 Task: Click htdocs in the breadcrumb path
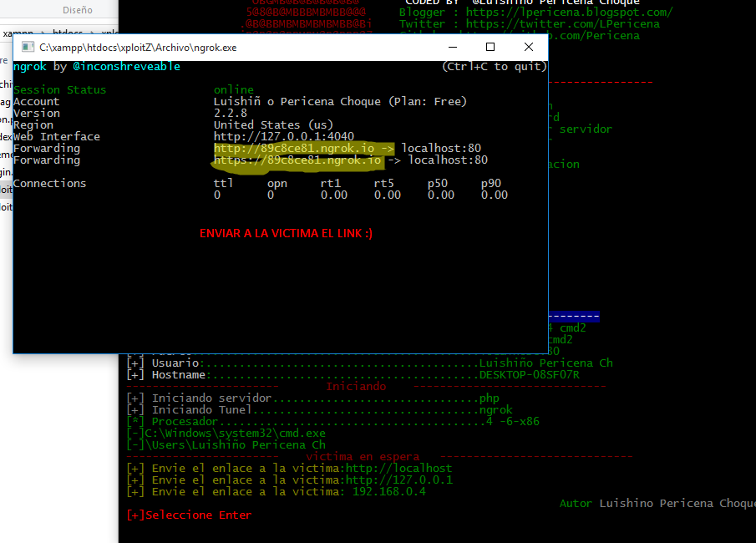(67, 33)
